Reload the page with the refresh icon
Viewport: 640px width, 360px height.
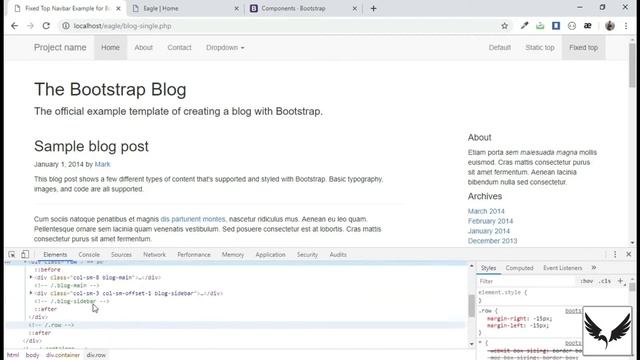pyautogui.click(x=46, y=26)
